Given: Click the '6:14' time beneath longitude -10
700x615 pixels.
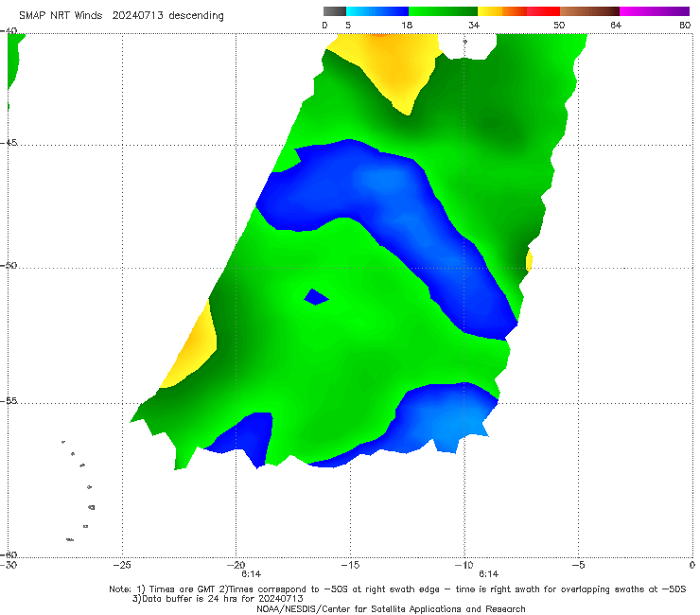Looking at the screenshot, I should pyautogui.click(x=489, y=574).
